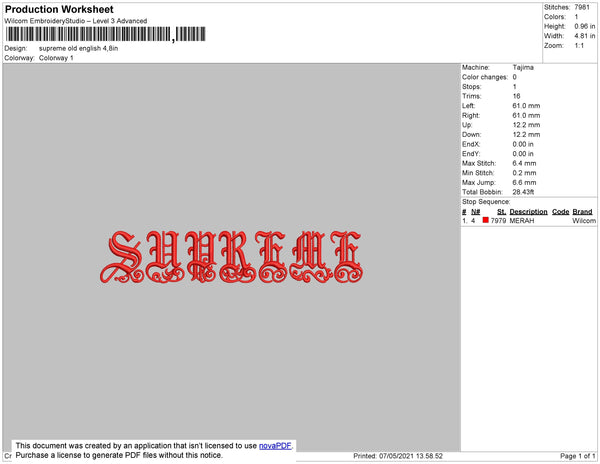
Task: Open the novaPDF hyperlink
Action: (275, 446)
